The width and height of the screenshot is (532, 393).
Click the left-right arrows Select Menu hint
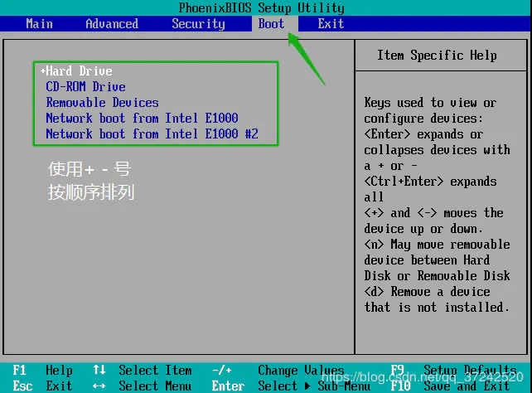point(143,386)
